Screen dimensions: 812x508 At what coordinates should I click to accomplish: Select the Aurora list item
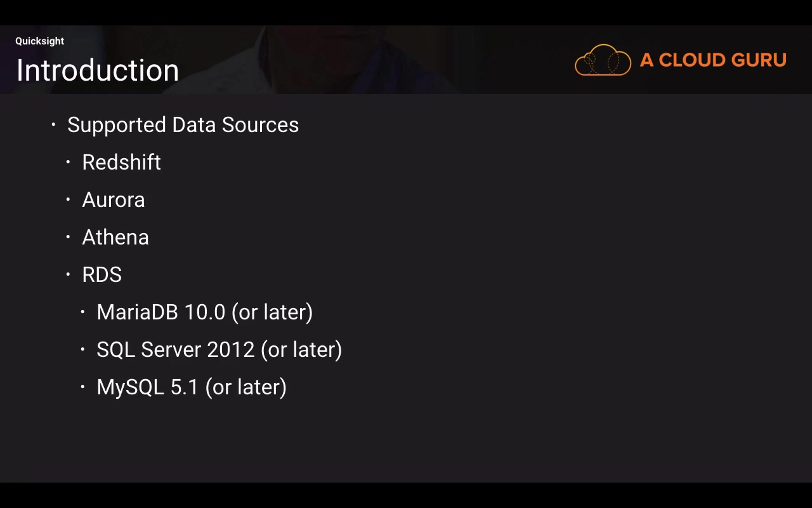pyautogui.click(x=114, y=200)
